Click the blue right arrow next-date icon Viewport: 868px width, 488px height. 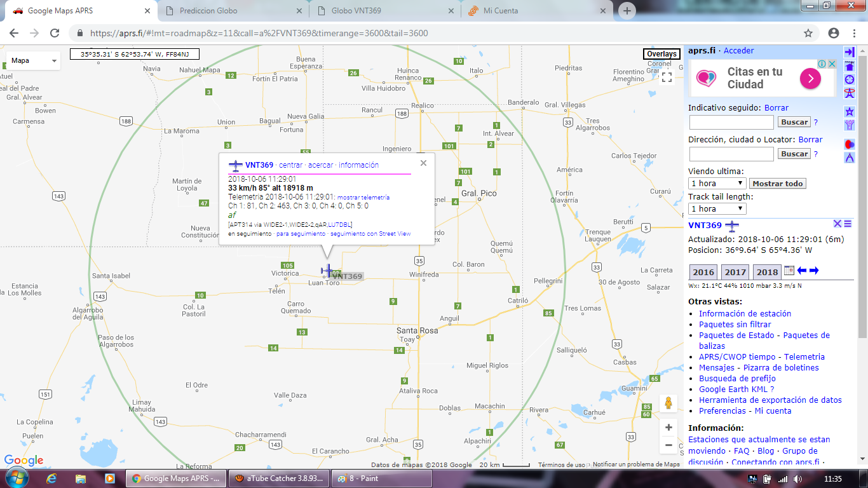pos(814,271)
